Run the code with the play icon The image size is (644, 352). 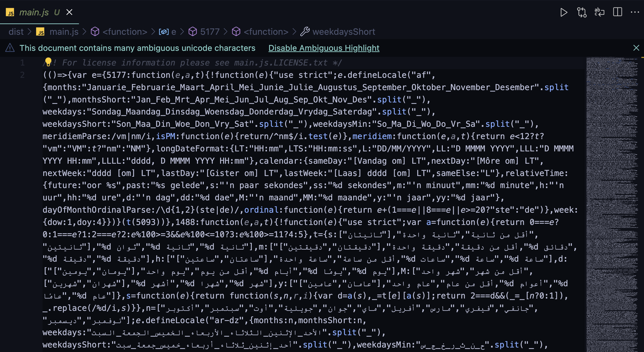564,12
